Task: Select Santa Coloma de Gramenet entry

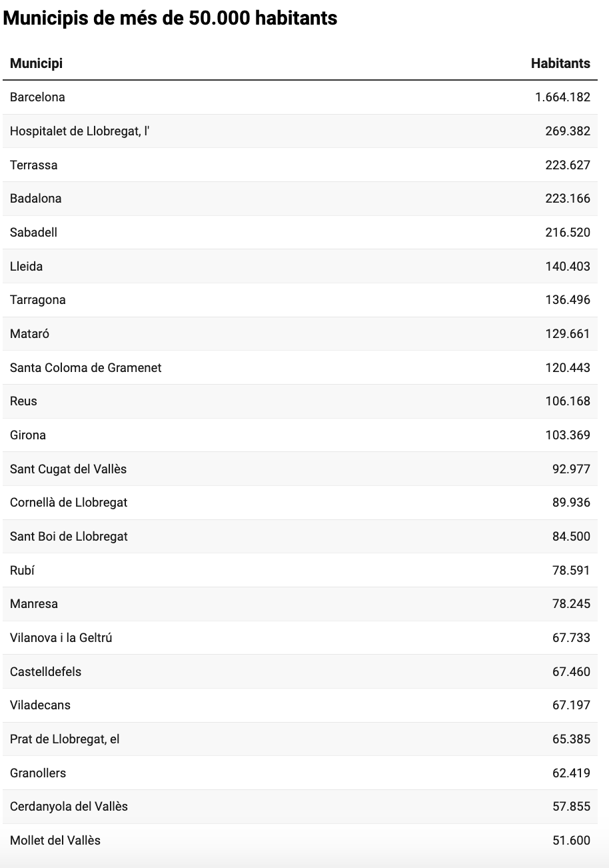Action: 86,368
